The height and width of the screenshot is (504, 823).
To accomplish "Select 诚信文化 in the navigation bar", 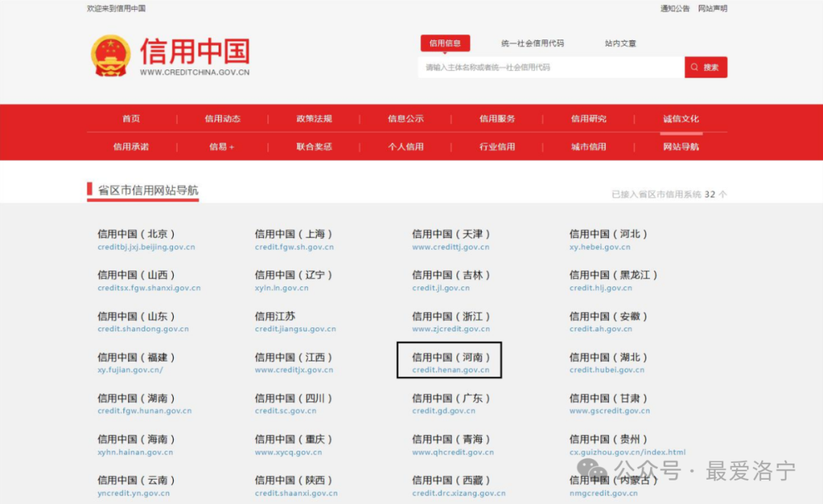I will pos(680,119).
